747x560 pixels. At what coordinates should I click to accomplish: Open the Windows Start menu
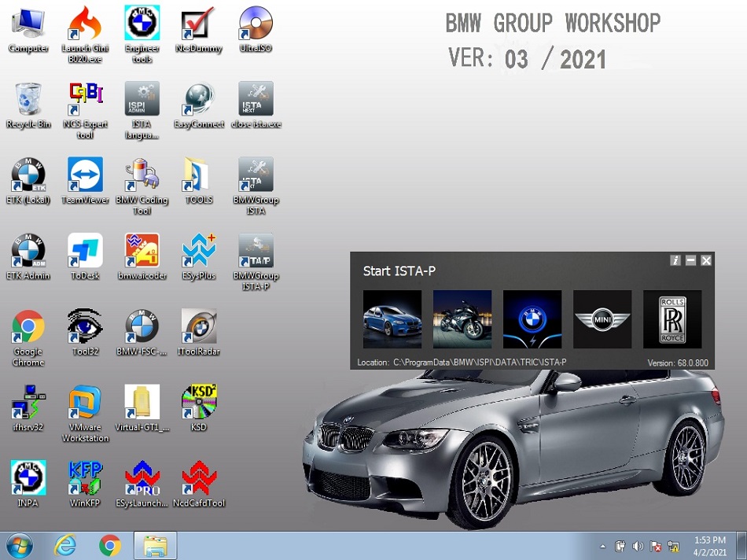coord(20,546)
